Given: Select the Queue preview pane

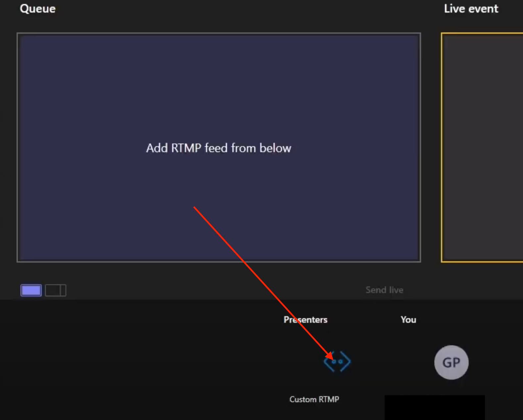Looking at the screenshot, I should [219, 147].
